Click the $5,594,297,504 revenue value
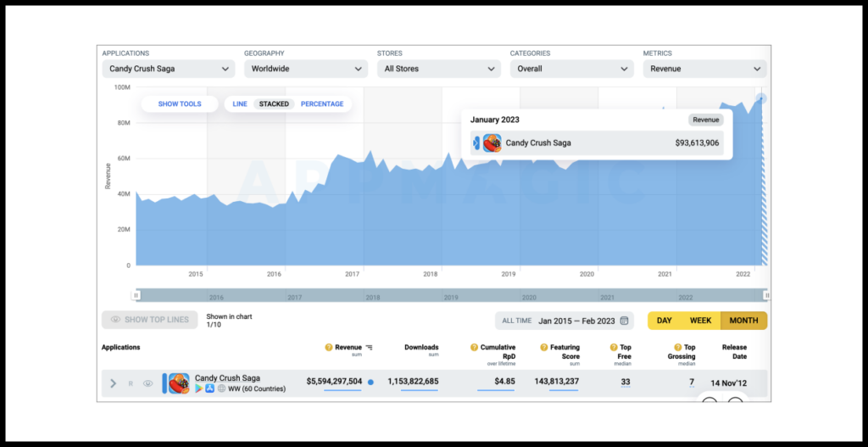The image size is (868, 447). [334, 382]
